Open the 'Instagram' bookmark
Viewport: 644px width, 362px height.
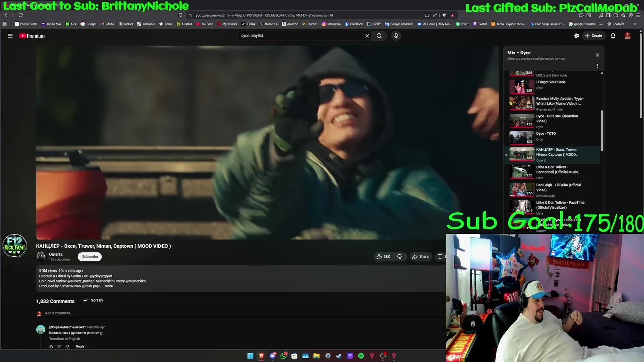(x=331, y=24)
